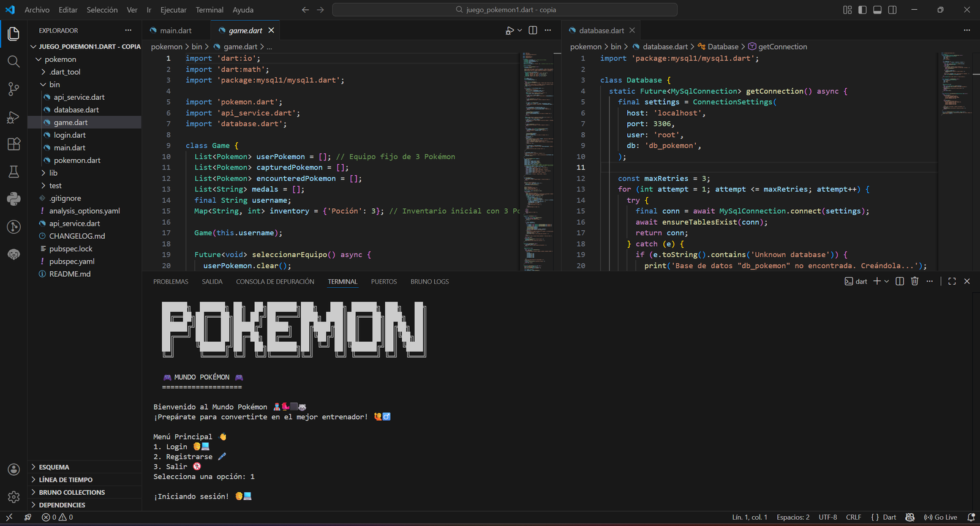Screen dimensions: 980x526
Task: Open pubspec.yaml in the file tree
Action: [x=85, y=261]
